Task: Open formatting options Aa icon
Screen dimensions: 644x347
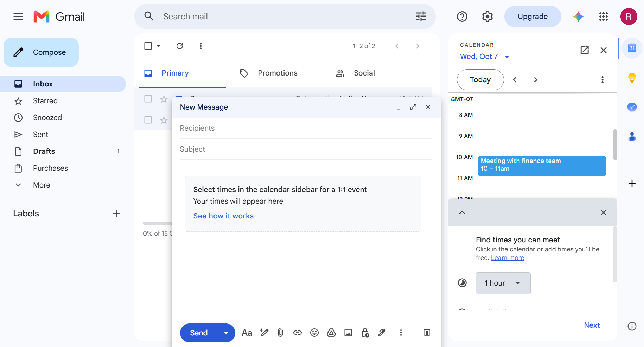Action: [247, 333]
